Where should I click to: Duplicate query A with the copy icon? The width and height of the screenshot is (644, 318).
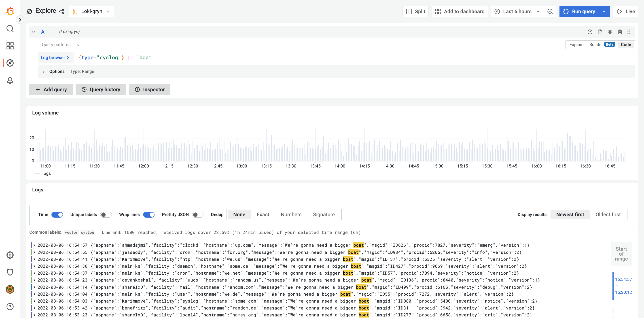click(x=600, y=32)
